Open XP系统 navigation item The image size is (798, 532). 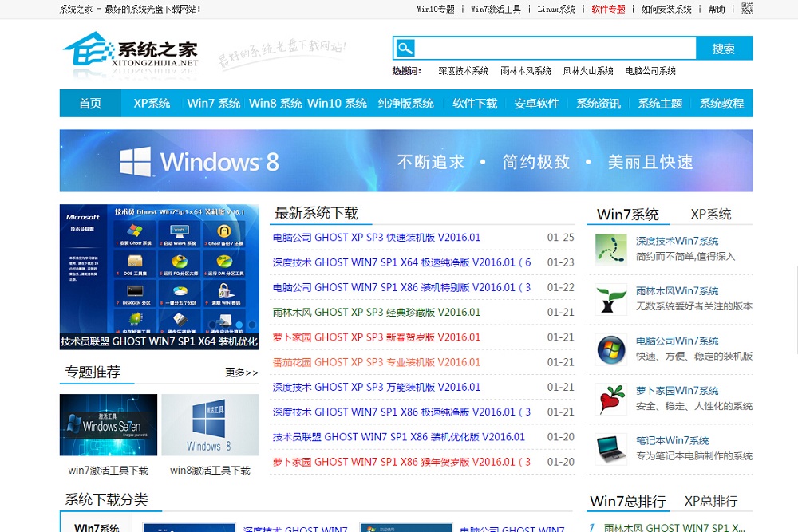(x=152, y=103)
